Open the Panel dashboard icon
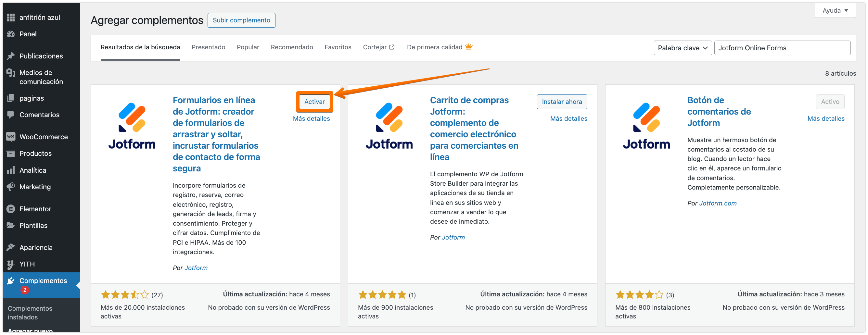Image resolution: width=868 pixels, height=335 pixels. tap(11, 34)
